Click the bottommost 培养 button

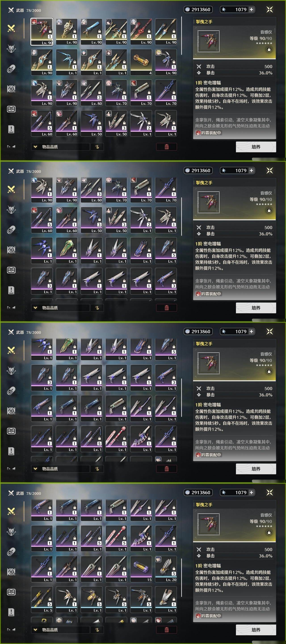point(256,630)
